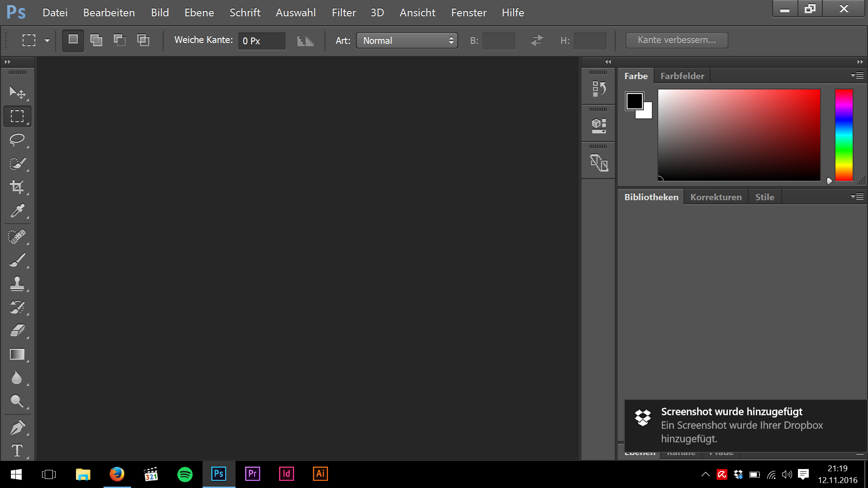Image resolution: width=868 pixels, height=488 pixels.
Task: Select the Eraser tool
Action: click(17, 330)
